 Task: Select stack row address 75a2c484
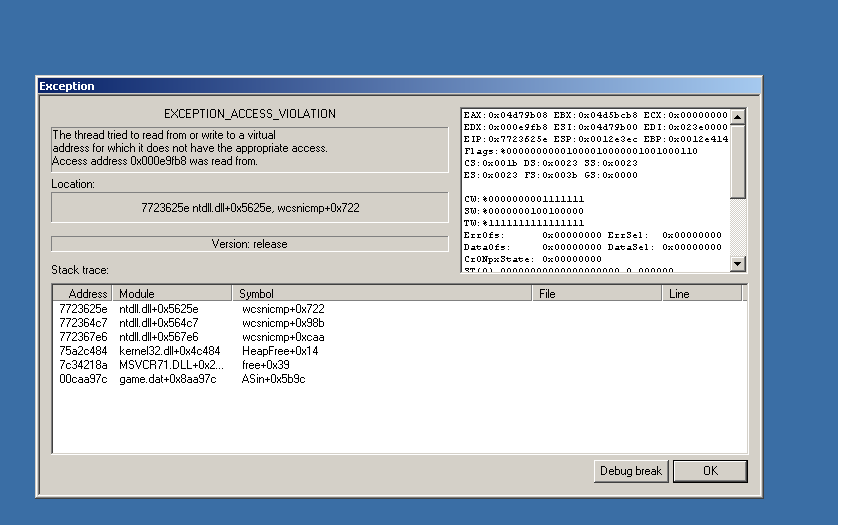click(83, 351)
